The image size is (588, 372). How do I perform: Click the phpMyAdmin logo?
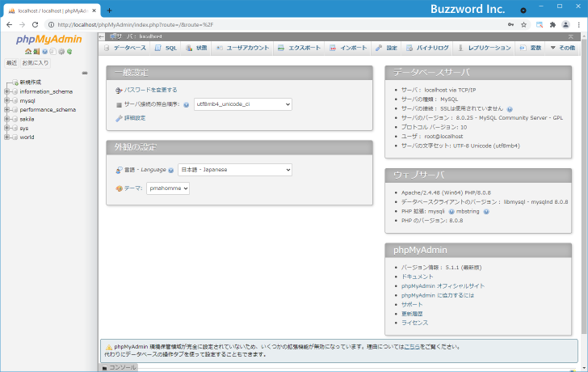[x=48, y=40]
